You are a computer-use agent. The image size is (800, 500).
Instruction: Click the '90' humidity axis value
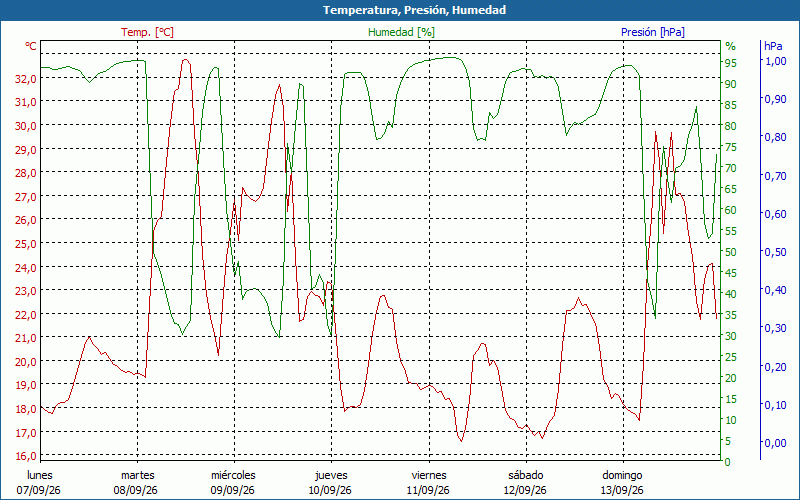(x=731, y=84)
